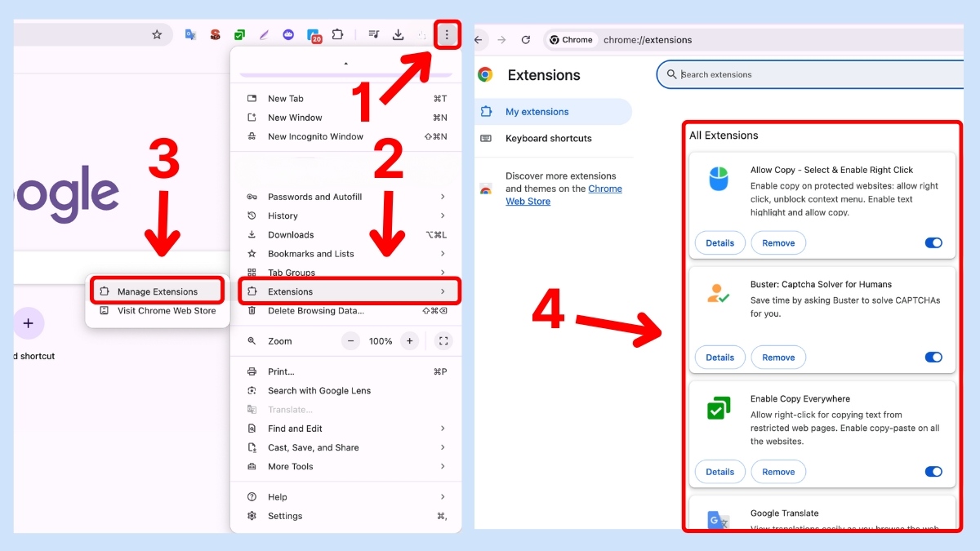Open Details for Allow Copy extension
980x551 pixels.
(x=719, y=242)
